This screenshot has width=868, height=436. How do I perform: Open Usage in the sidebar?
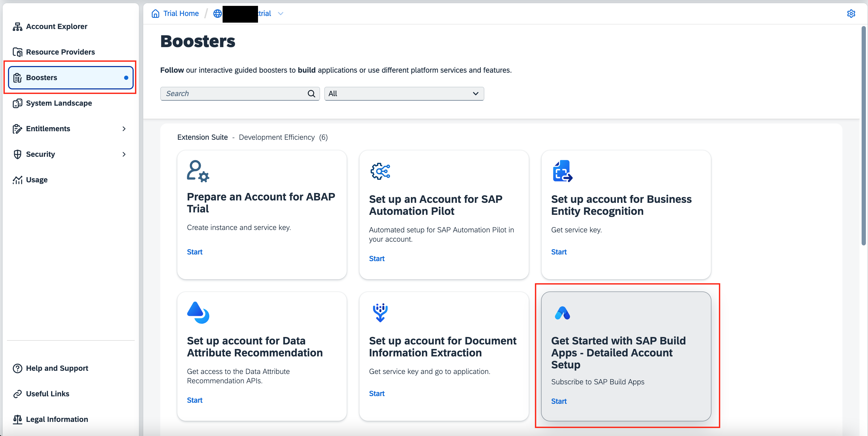tap(37, 180)
